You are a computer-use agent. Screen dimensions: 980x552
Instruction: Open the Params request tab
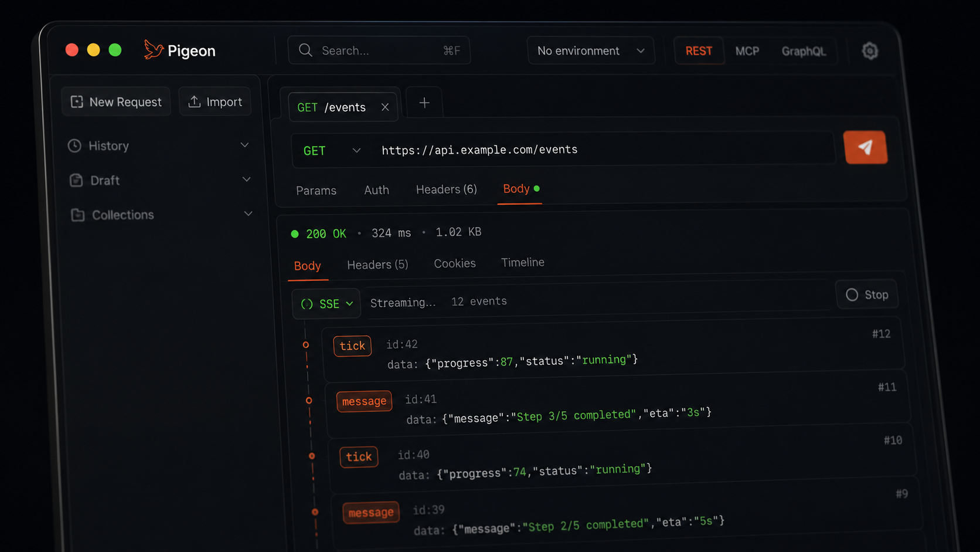click(317, 191)
